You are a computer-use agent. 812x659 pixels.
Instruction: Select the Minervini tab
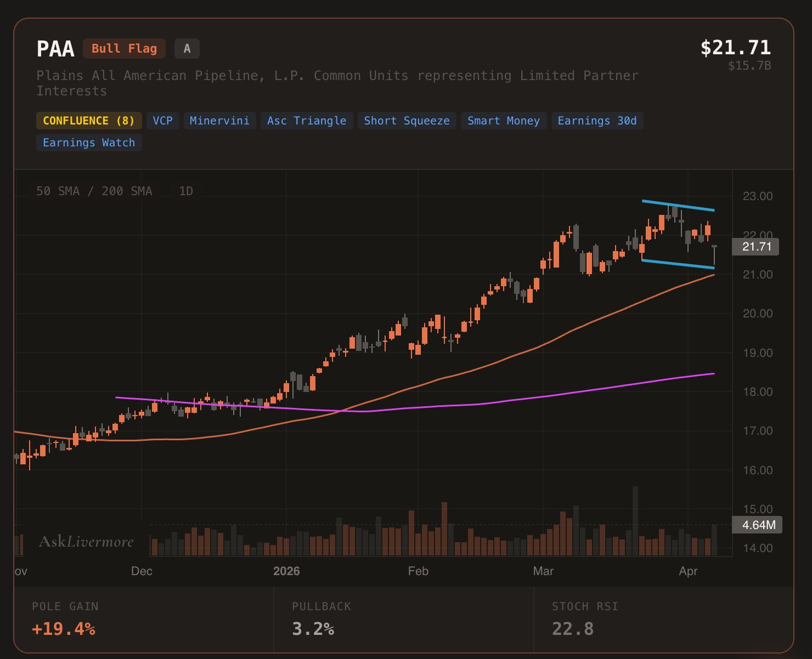pos(219,121)
